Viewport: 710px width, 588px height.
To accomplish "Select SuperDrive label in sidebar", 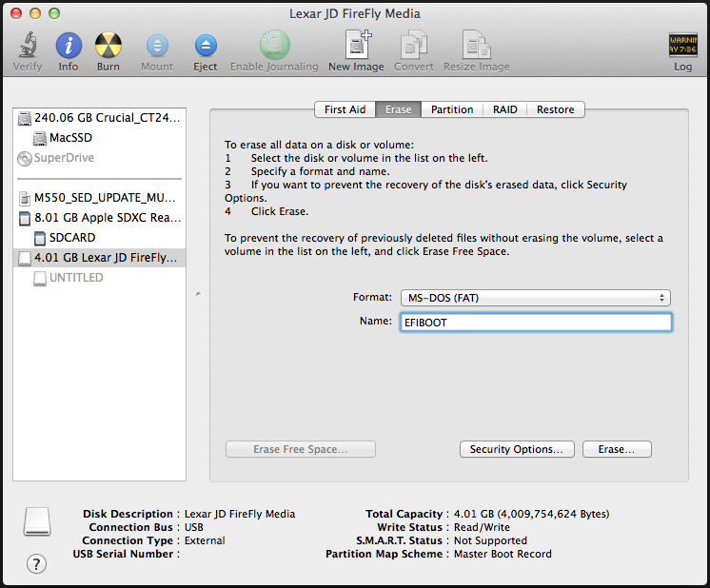I will pyautogui.click(x=65, y=158).
